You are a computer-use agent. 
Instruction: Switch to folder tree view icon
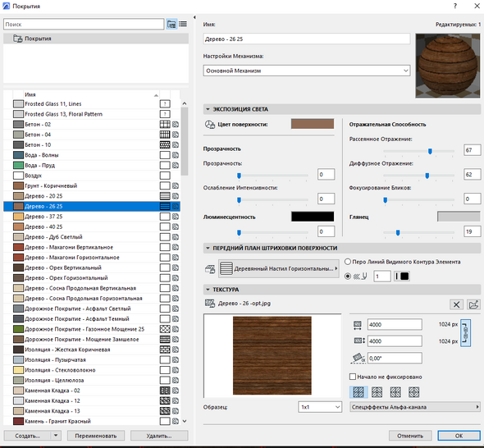(171, 24)
